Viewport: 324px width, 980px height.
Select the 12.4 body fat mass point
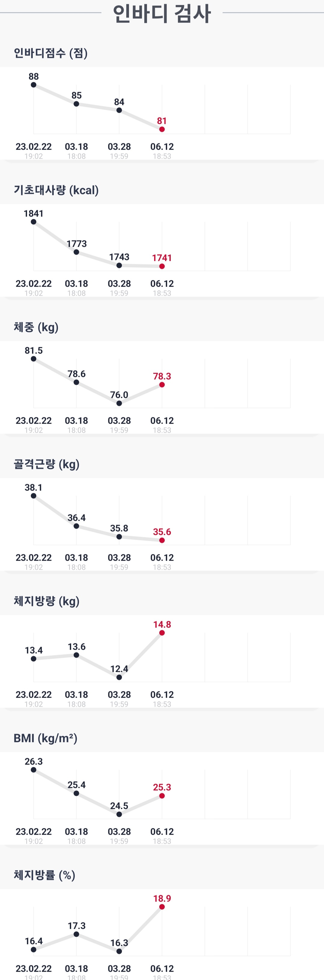coord(119,677)
